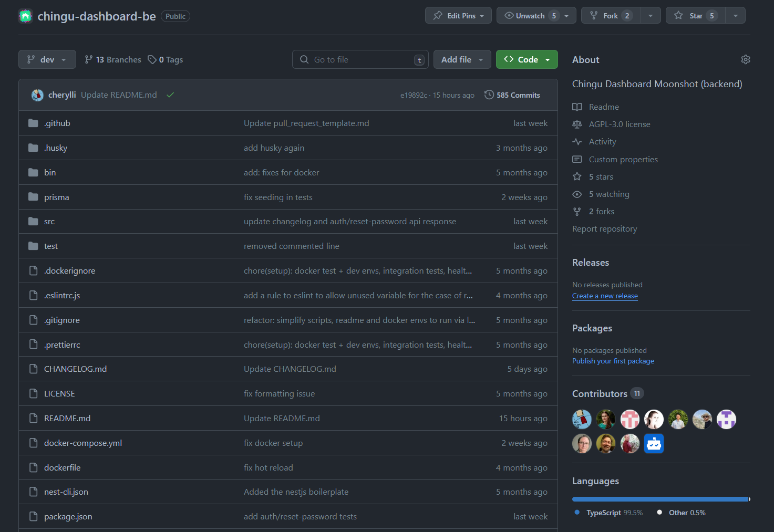Open the LICENSE file
Screen dimensions: 774x532
(x=59, y=393)
